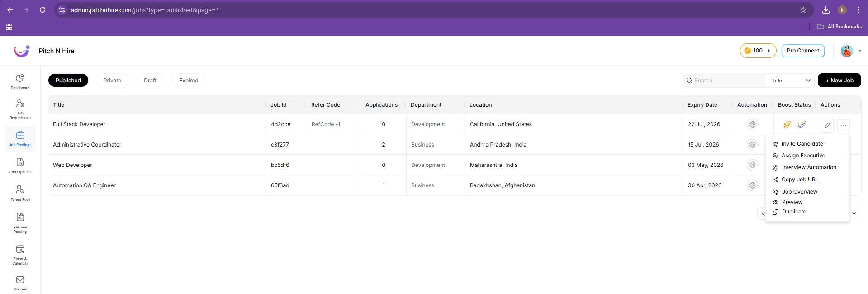Click the Full Stack Developer job title
Viewport: 868px width, 294px height.
(79, 124)
